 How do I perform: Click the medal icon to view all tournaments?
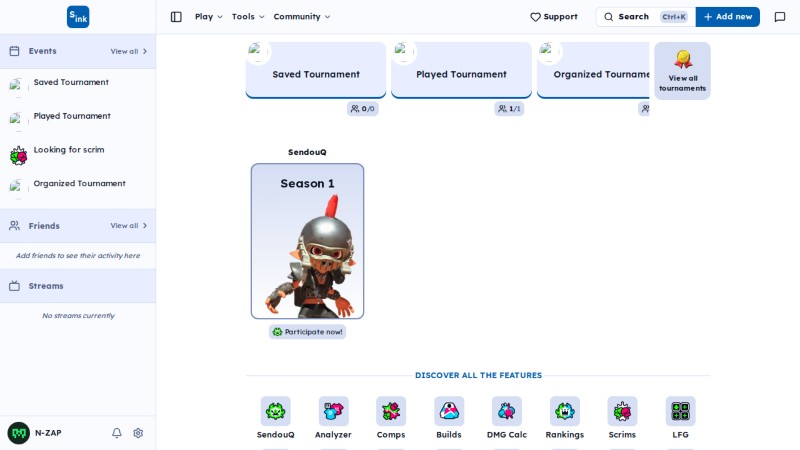pyautogui.click(x=683, y=59)
